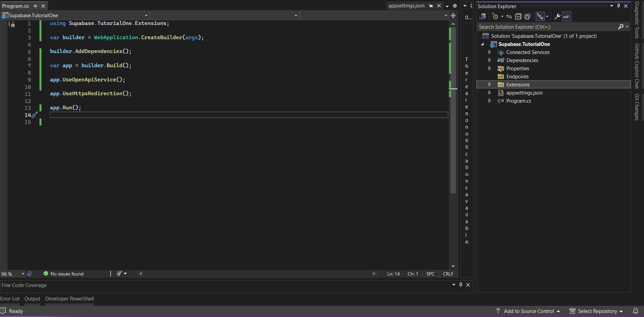Screen dimensions: 644x317
Task: Click the IntelliCode health indicator icon
Action: click(29, 274)
